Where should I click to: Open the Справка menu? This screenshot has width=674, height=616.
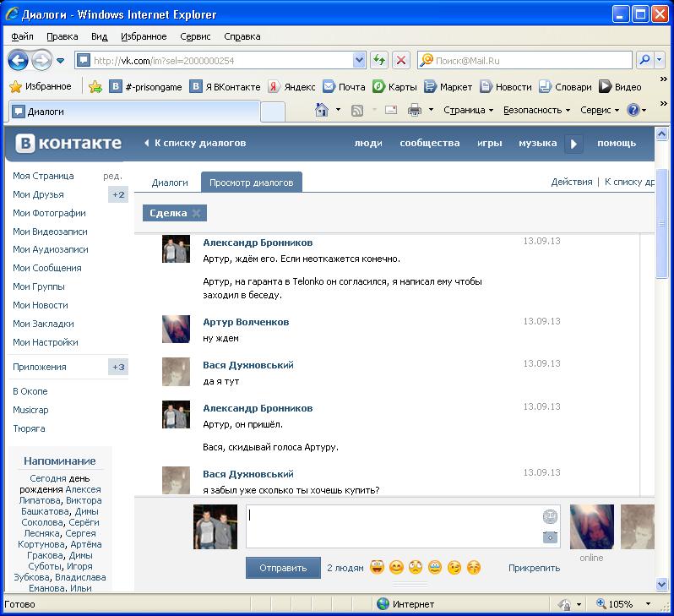(242, 36)
